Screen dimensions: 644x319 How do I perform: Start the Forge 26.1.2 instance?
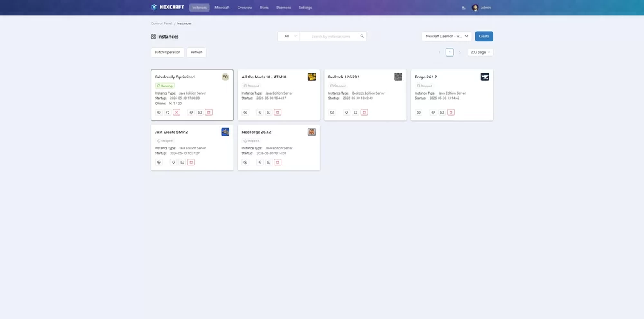pyautogui.click(x=419, y=113)
